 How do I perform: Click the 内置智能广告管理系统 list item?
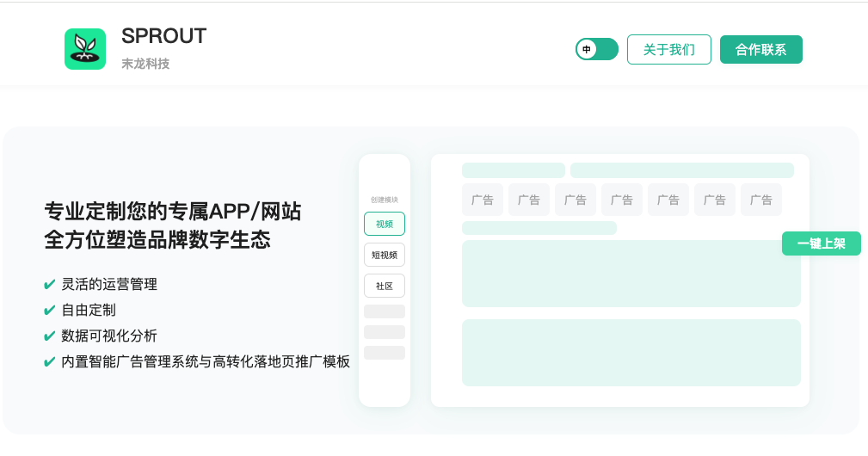[x=206, y=361]
